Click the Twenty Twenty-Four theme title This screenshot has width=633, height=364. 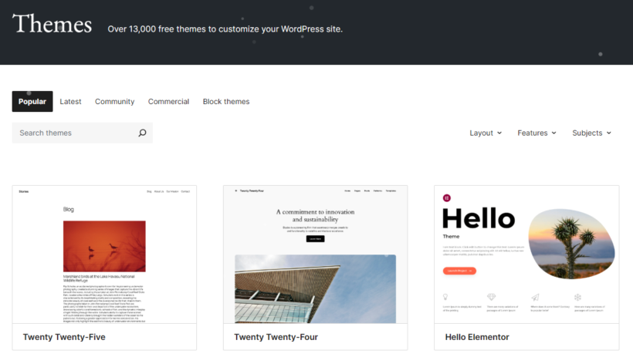pos(276,337)
